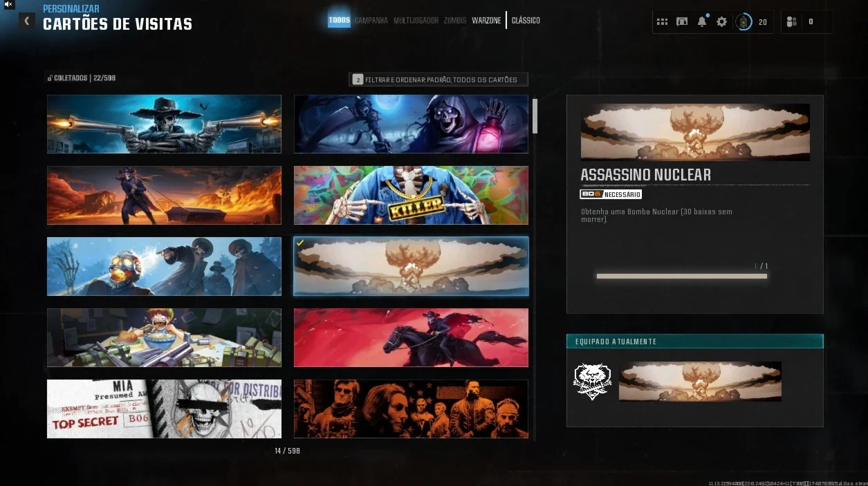Viewport: 868px width, 486px height.
Task: Select the Top Secret skull card
Action: 164,409
